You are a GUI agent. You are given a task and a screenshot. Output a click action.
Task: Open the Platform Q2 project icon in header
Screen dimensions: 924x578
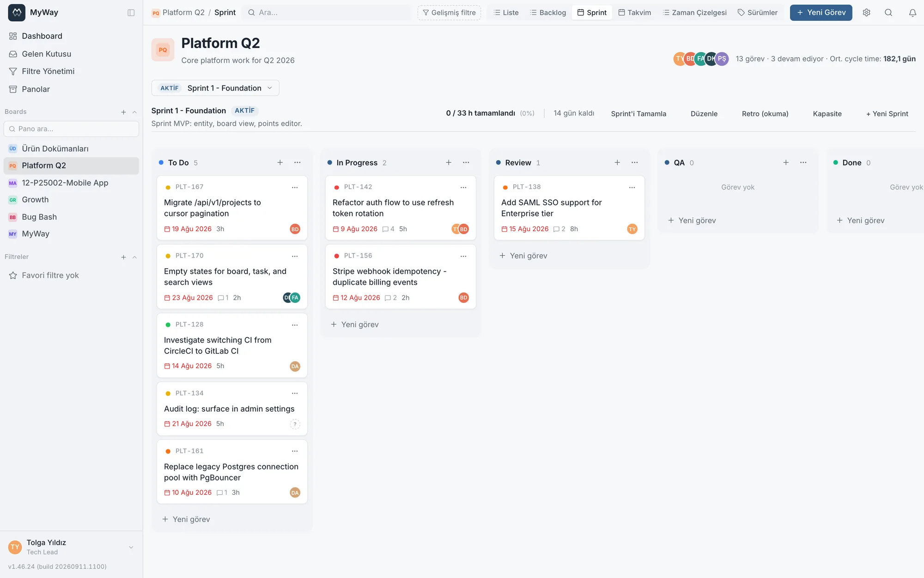pos(163,50)
